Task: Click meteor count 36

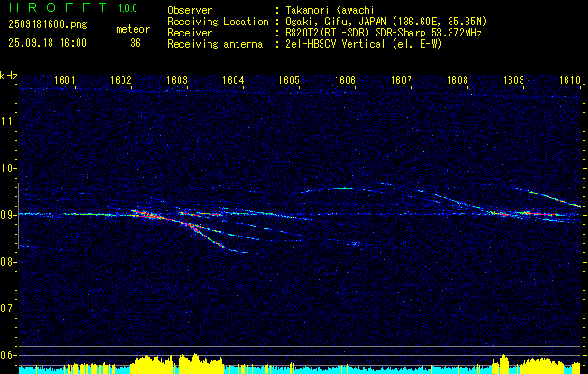Action: click(x=136, y=43)
